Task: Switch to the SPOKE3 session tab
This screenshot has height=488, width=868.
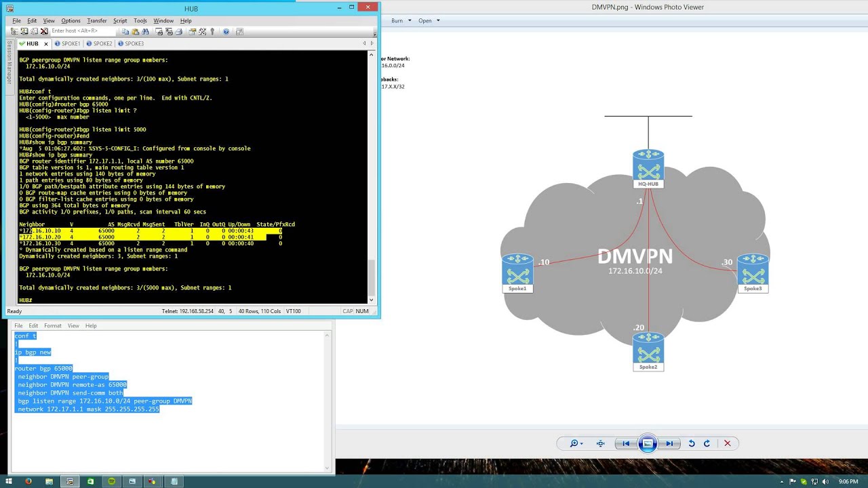Action: [x=131, y=43]
